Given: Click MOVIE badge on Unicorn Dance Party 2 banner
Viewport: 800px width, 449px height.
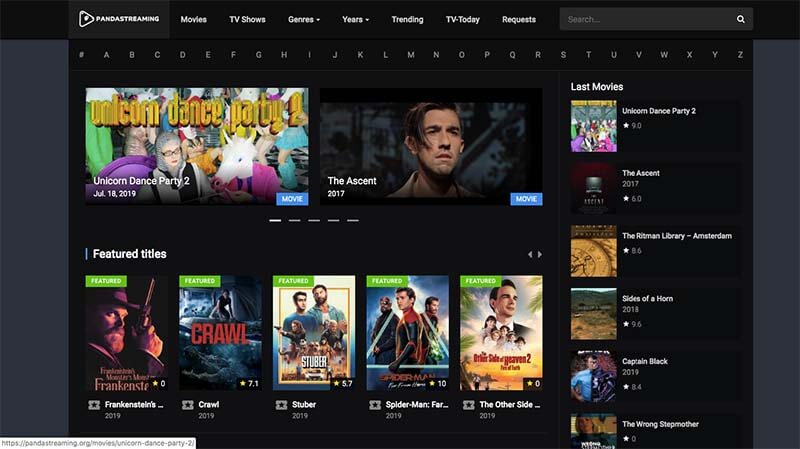Looking at the screenshot, I should (292, 199).
